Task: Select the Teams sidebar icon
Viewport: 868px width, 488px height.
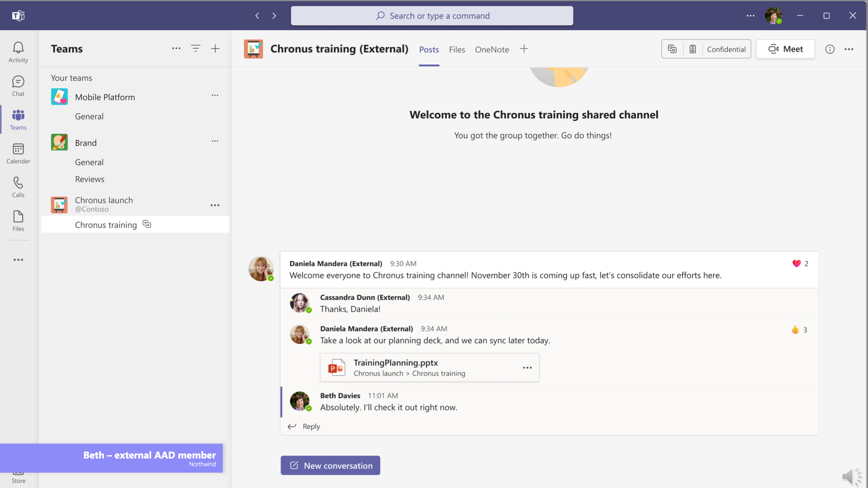Action: [18, 120]
